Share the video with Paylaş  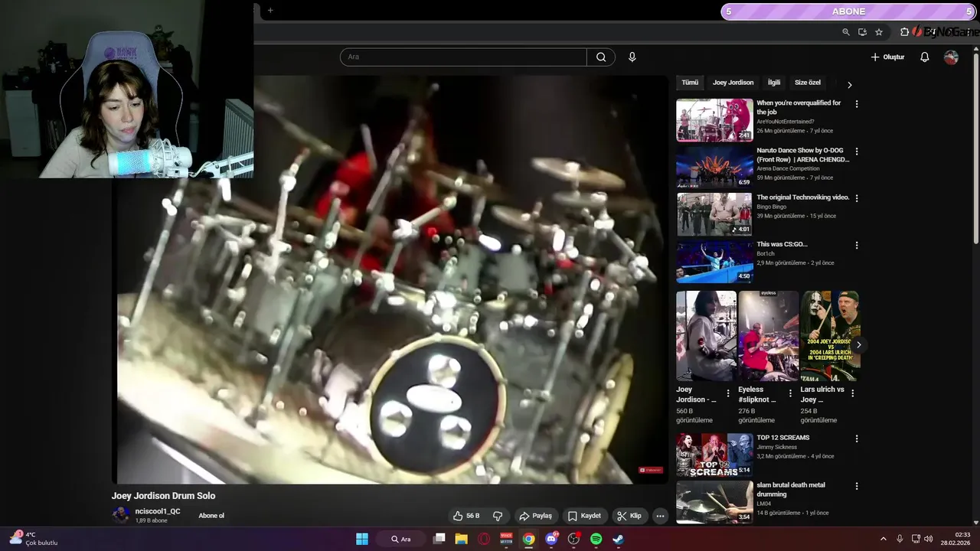tap(535, 516)
